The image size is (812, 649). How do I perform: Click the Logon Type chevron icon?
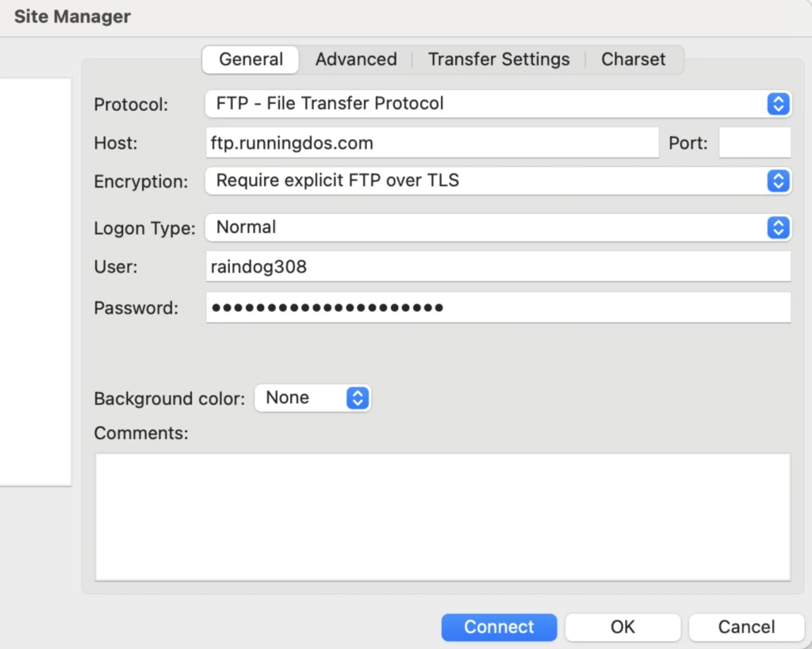(x=778, y=227)
